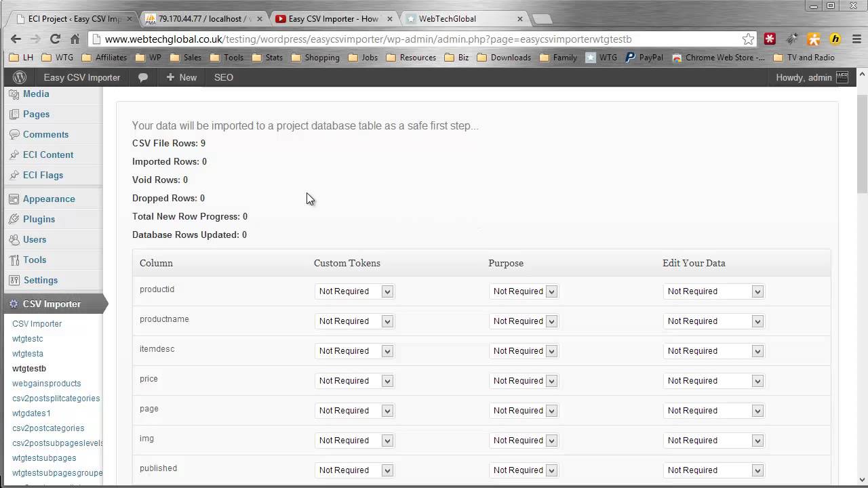The width and height of the screenshot is (868, 488).
Task: Switch to Easy CSV Importer YouTube tab
Action: 332,19
